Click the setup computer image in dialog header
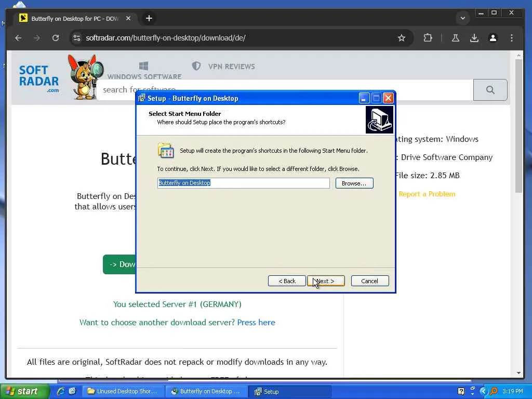This screenshot has width=532, height=399. click(379, 120)
